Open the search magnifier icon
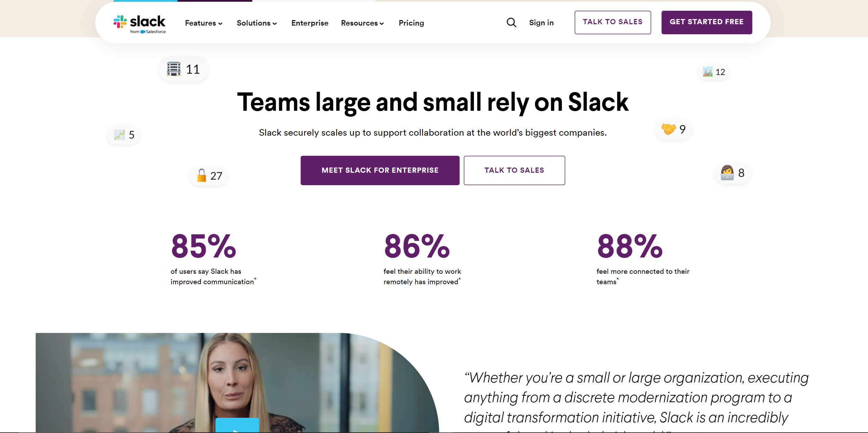Viewport: 868px width, 433px height. pyautogui.click(x=511, y=23)
